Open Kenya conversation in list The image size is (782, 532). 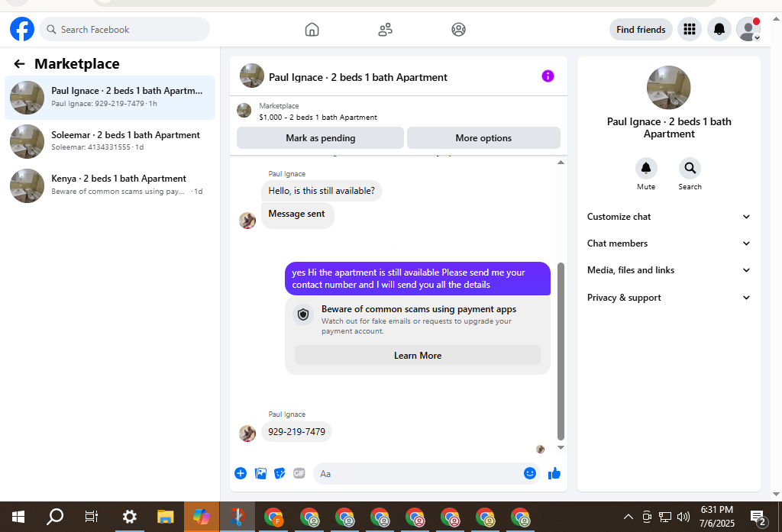click(x=110, y=185)
